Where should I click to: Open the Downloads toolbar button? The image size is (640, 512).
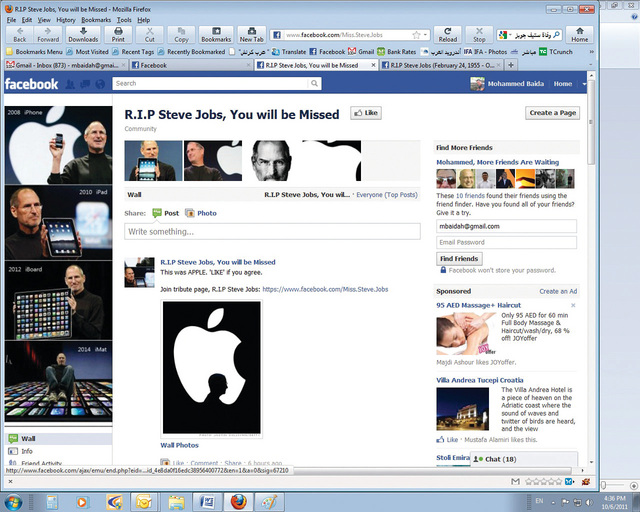pyautogui.click(x=83, y=35)
